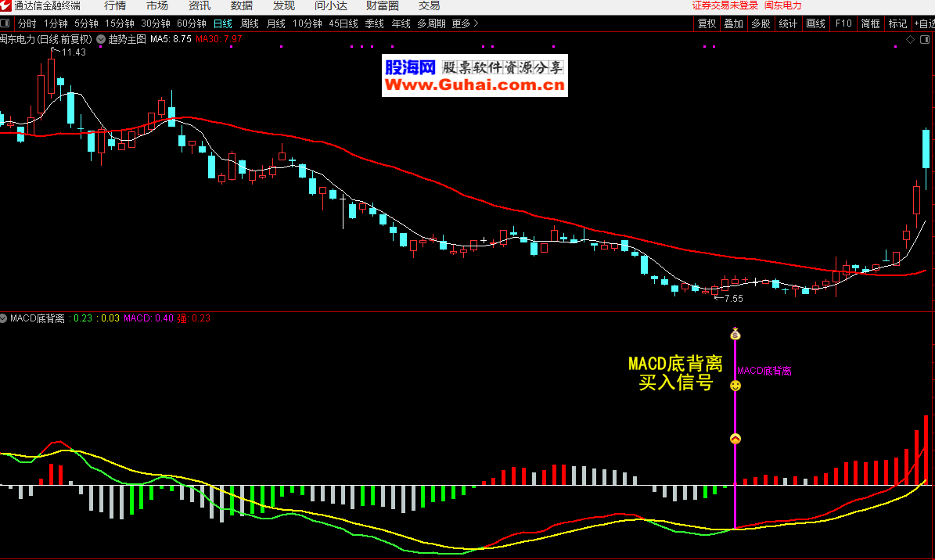This screenshot has width=935, height=560.
Task: Switch to the 45日线 period tab
Action: point(343,24)
